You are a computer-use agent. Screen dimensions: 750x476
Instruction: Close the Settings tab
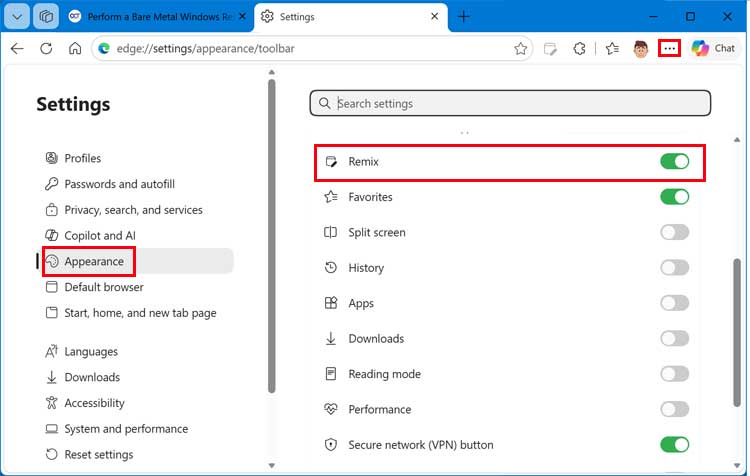[434, 17]
